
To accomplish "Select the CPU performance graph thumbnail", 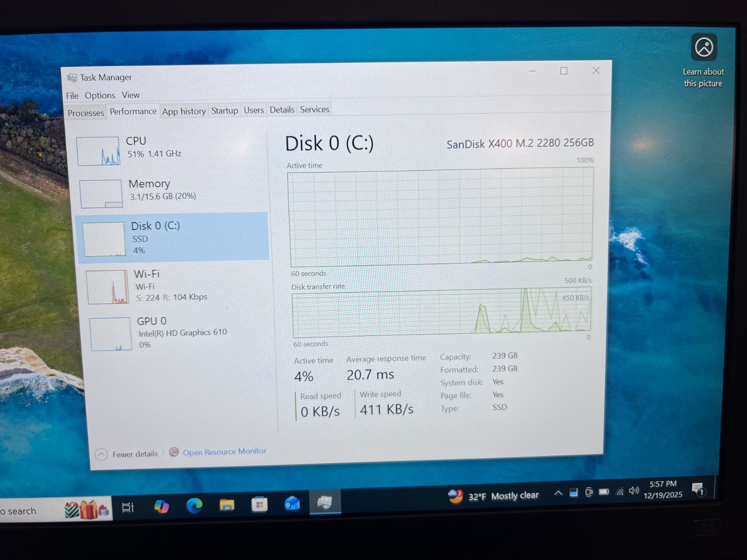I will (98, 151).
